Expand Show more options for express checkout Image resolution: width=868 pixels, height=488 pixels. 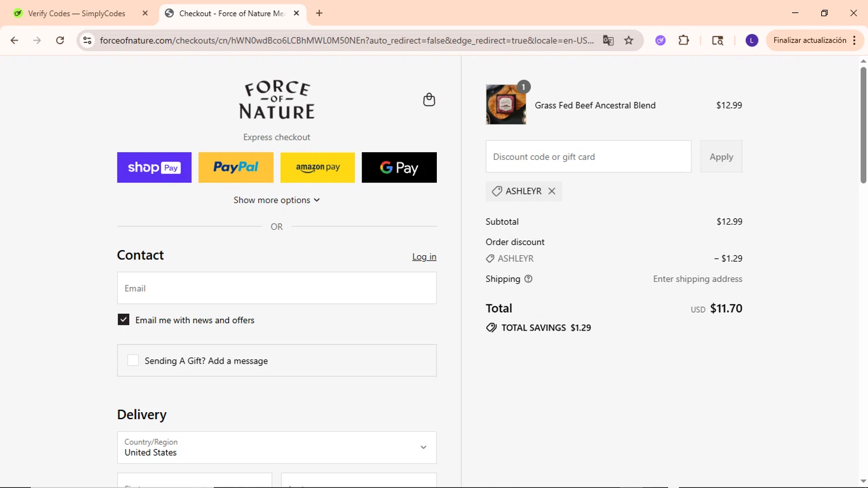(277, 200)
